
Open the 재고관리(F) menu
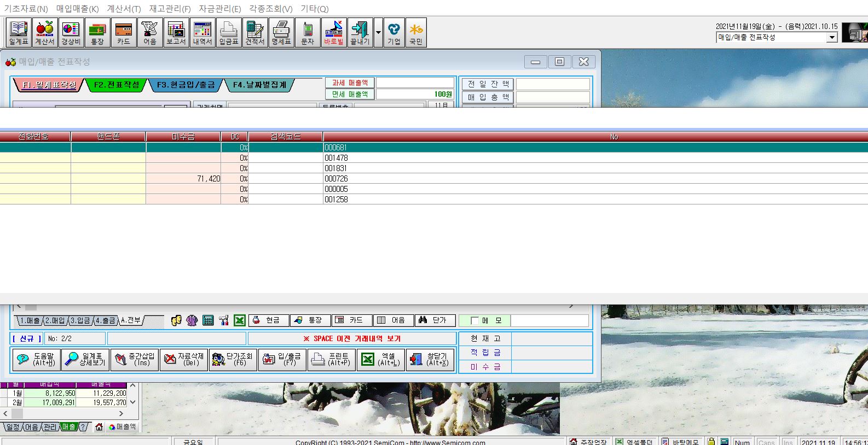click(x=170, y=9)
